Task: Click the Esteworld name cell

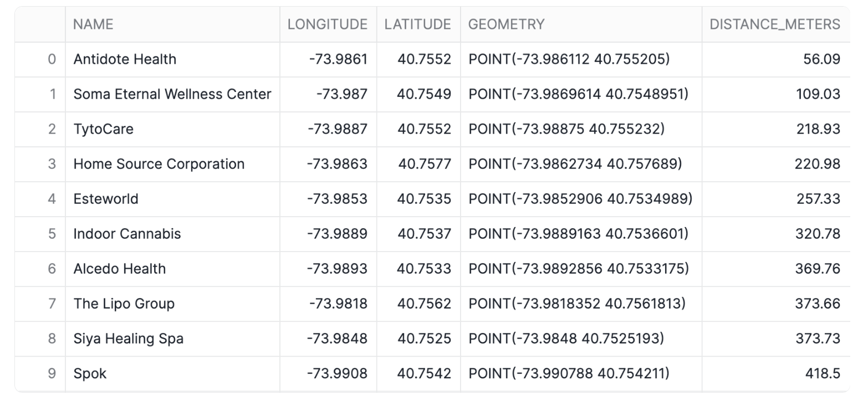Action: (x=106, y=199)
